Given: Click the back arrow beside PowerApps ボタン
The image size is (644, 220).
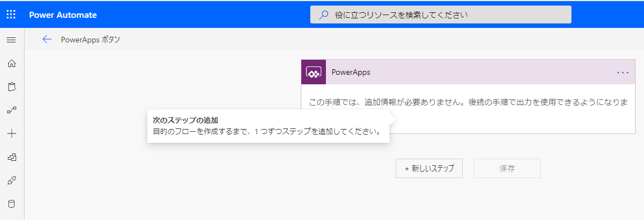Looking at the screenshot, I should [47, 40].
